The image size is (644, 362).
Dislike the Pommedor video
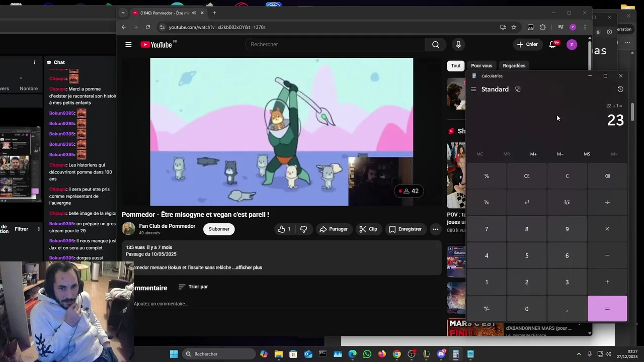pyautogui.click(x=303, y=229)
